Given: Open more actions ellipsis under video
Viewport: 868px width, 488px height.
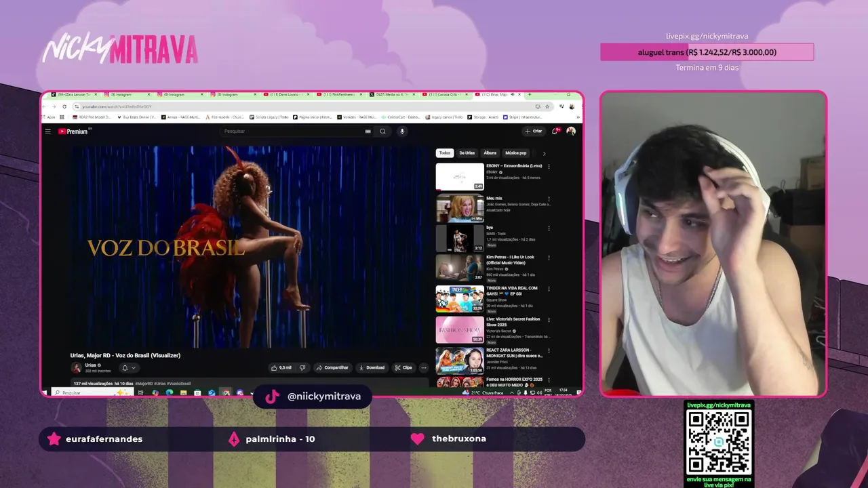Looking at the screenshot, I should pyautogui.click(x=424, y=368).
